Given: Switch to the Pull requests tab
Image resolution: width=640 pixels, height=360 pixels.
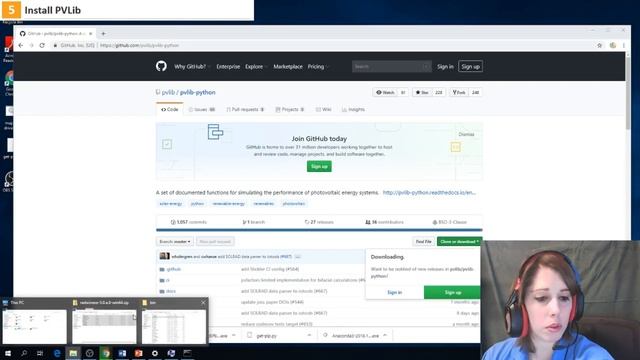Looking at the screenshot, I should pyautogui.click(x=245, y=109).
